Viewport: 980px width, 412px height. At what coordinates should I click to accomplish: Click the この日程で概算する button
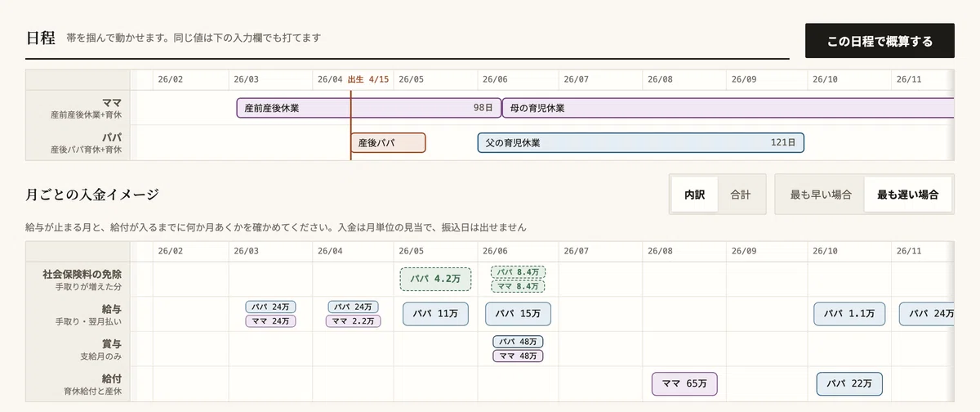[x=880, y=41]
